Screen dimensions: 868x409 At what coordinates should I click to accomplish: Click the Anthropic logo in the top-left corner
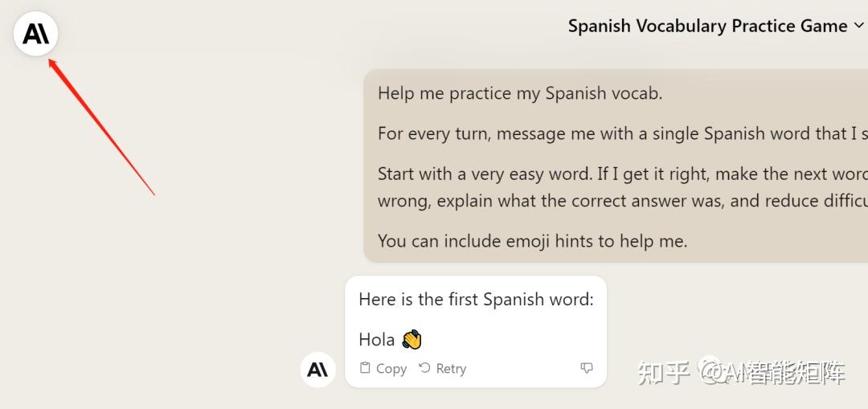(x=35, y=35)
